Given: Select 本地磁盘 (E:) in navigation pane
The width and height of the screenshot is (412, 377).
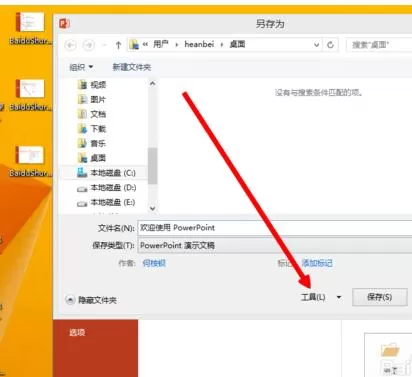Looking at the screenshot, I should (x=106, y=202).
